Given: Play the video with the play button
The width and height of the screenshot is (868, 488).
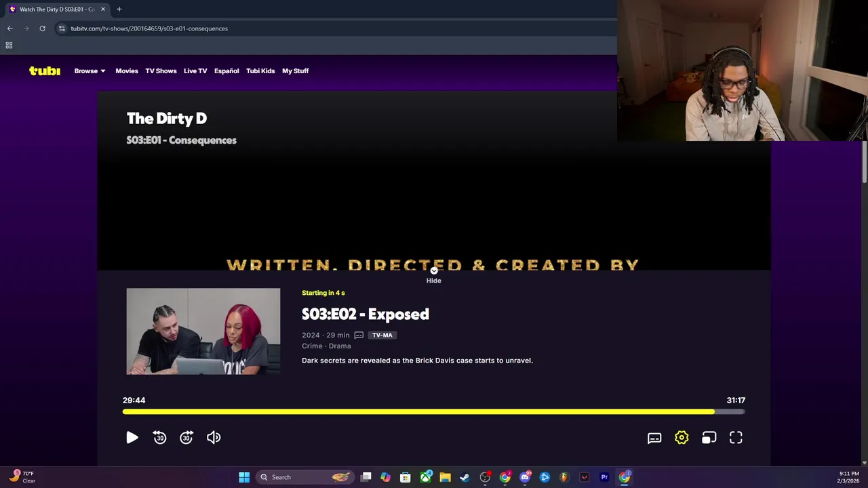Looking at the screenshot, I should click(x=132, y=438).
